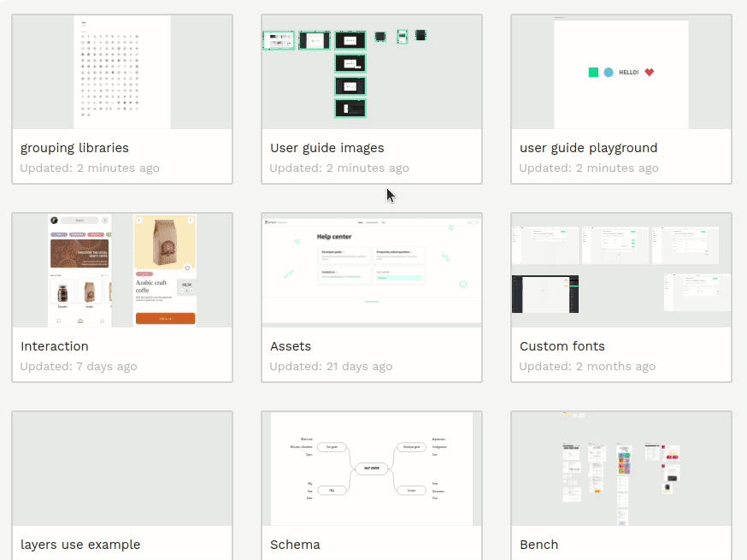Select the layers use example blank thumbnail
The width and height of the screenshot is (747, 560).
pos(122,469)
